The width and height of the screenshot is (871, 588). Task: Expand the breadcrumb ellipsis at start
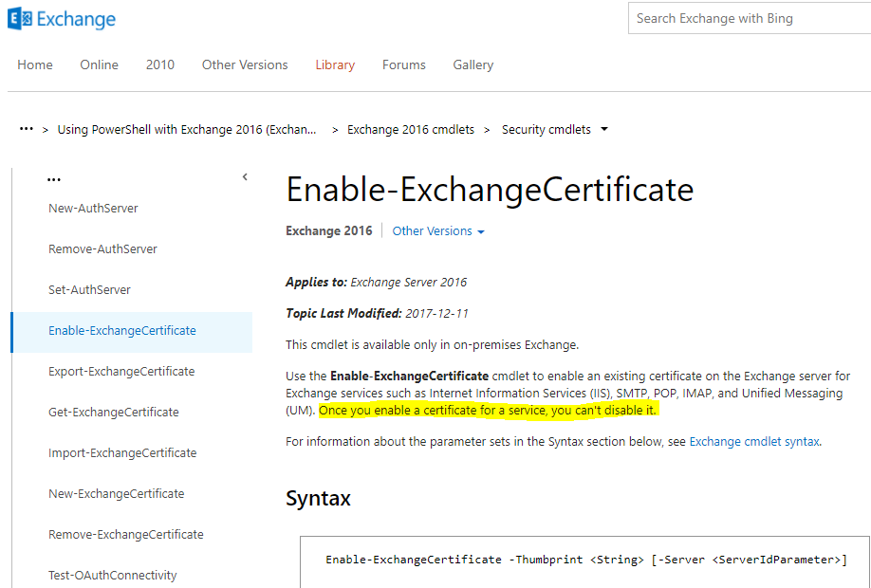(x=27, y=129)
